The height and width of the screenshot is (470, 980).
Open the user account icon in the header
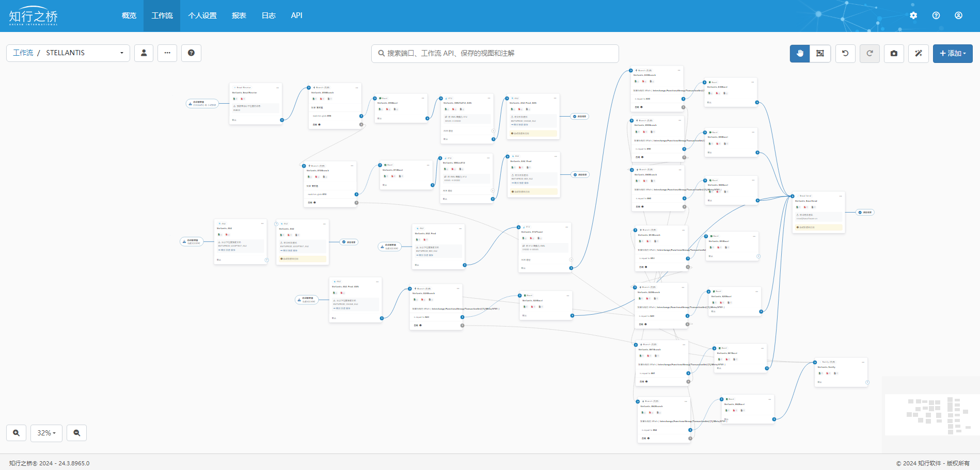958,15
